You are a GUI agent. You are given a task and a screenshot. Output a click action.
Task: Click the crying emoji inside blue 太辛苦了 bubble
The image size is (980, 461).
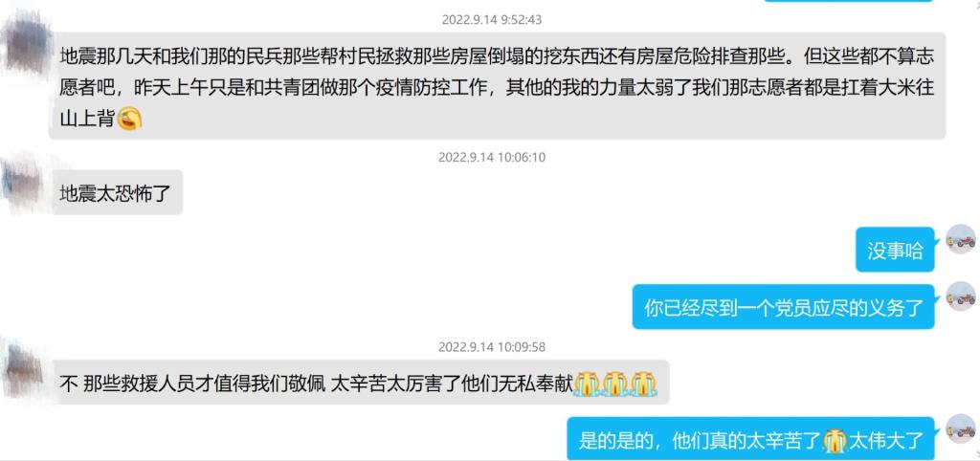[835, 441]
